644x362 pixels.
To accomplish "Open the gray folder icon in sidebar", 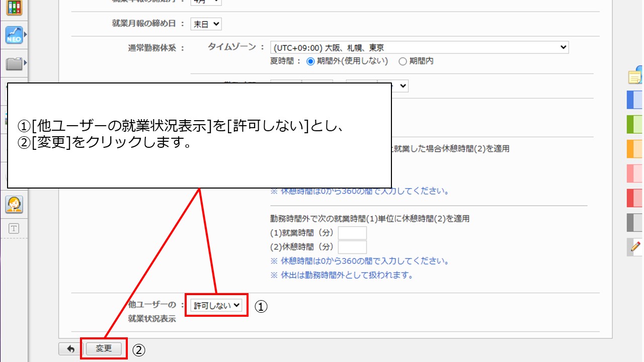I will point(14,64).
